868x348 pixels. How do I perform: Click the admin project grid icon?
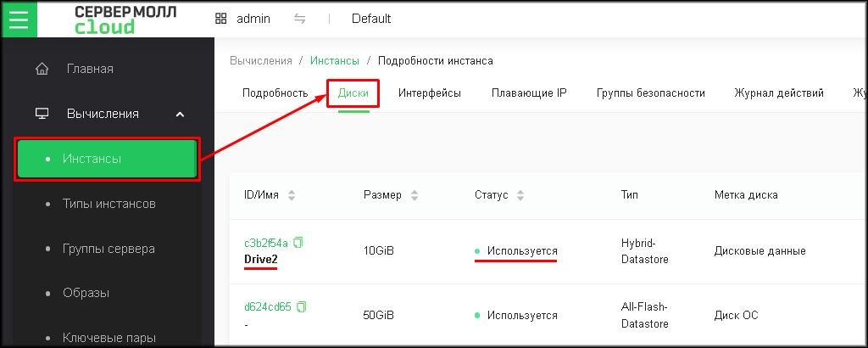click(x=221, y=19)
